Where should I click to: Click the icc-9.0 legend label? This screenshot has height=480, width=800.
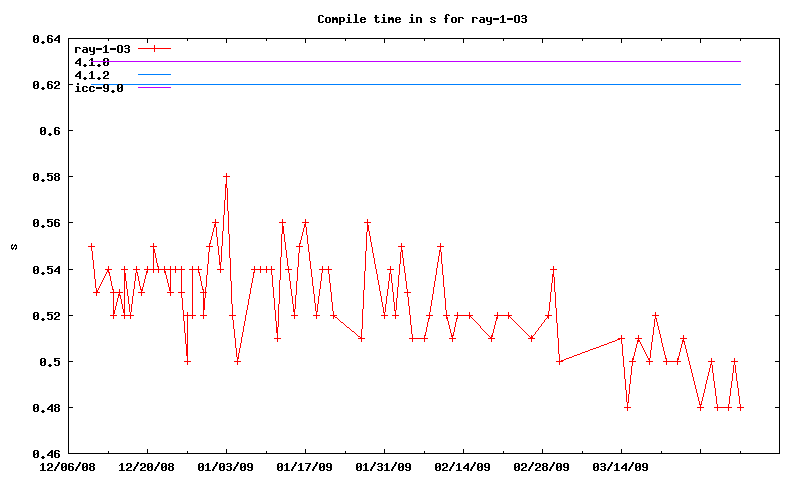(x=99, y=88)
